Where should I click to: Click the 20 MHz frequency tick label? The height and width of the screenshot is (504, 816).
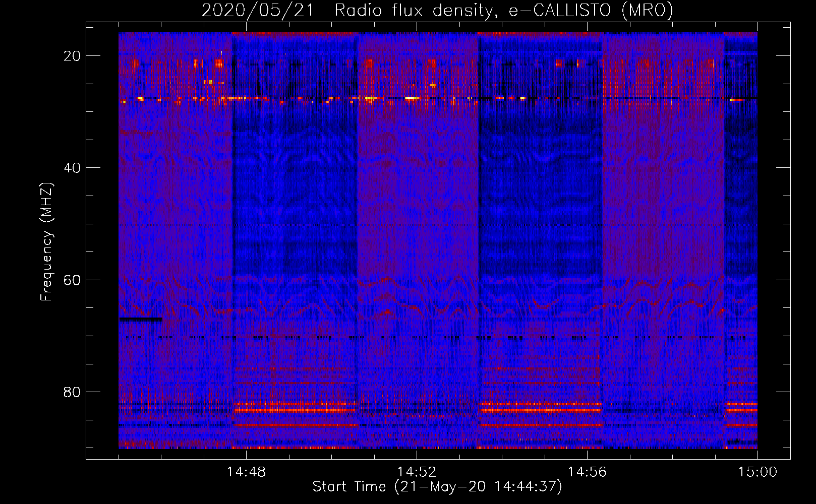pyautogui.click(x=72, y=56)
